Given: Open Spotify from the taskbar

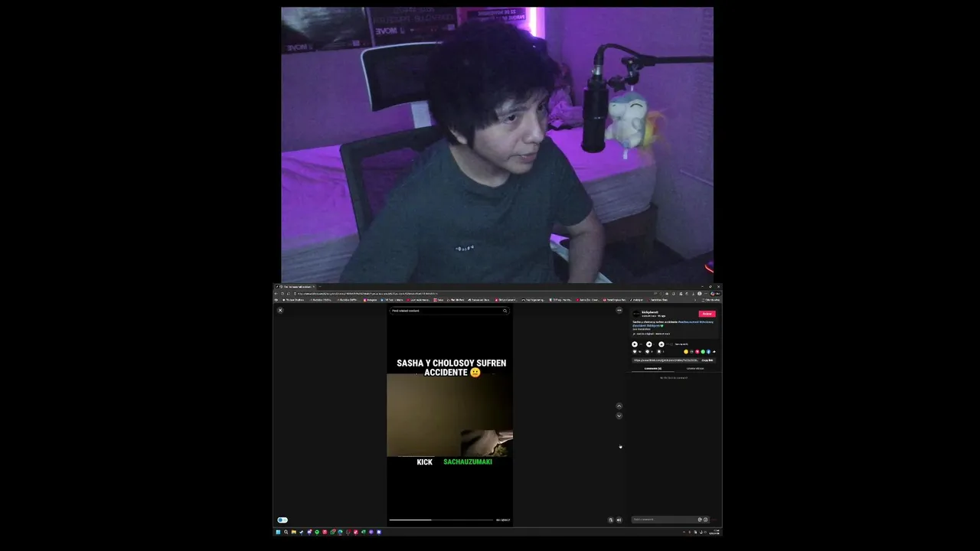Looking at the screenshot, I should [x=317, y=532].
